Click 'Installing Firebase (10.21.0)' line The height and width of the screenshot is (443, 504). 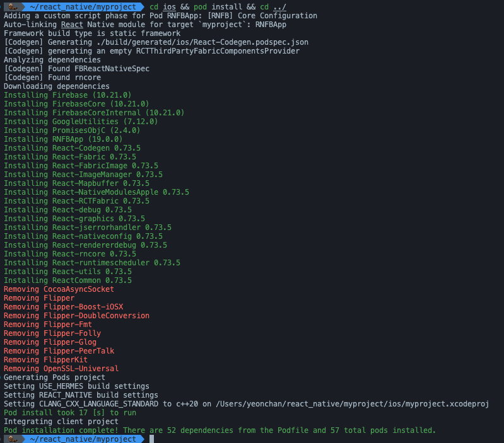pos(67,95)
